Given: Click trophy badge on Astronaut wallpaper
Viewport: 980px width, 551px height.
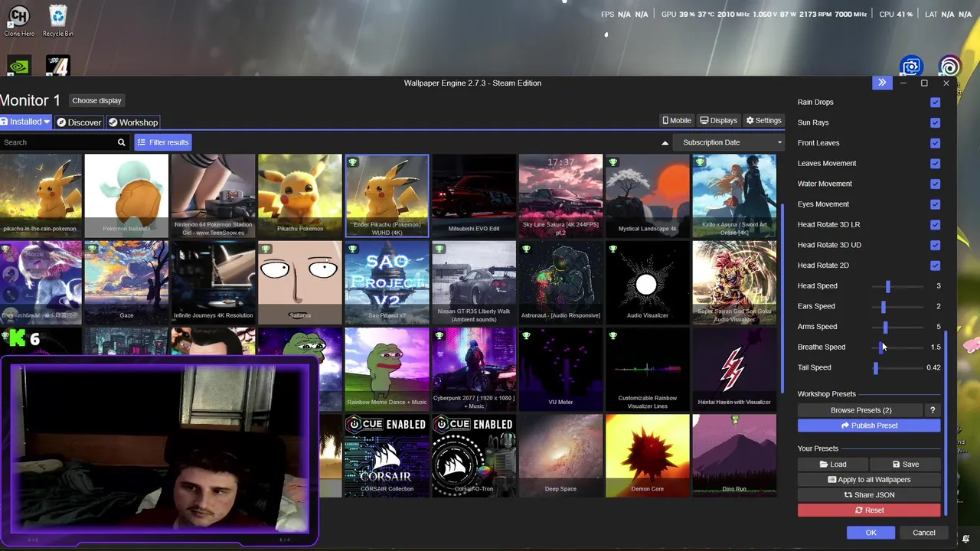Looking at the screenshot, I should pos(526,249).
